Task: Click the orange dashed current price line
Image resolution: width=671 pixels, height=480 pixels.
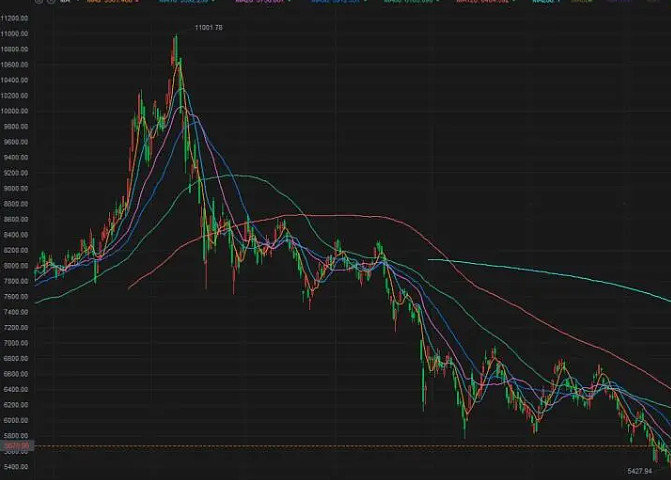Action: [x=353, y=446]
